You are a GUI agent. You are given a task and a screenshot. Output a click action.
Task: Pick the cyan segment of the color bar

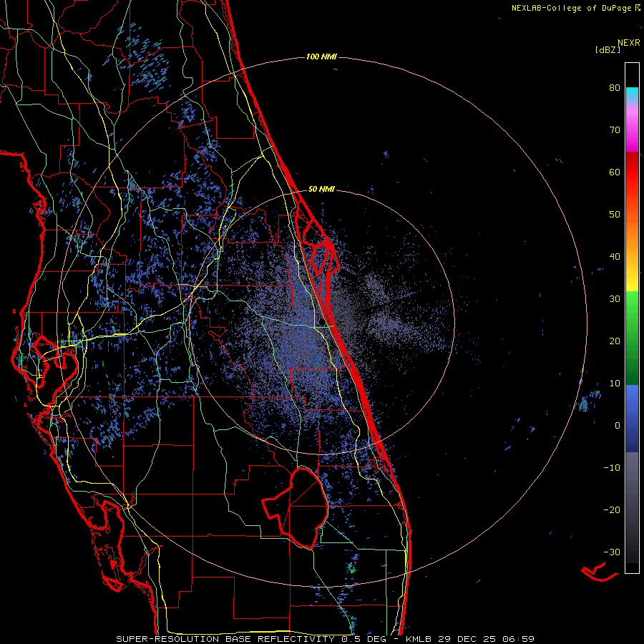point(632,94)
